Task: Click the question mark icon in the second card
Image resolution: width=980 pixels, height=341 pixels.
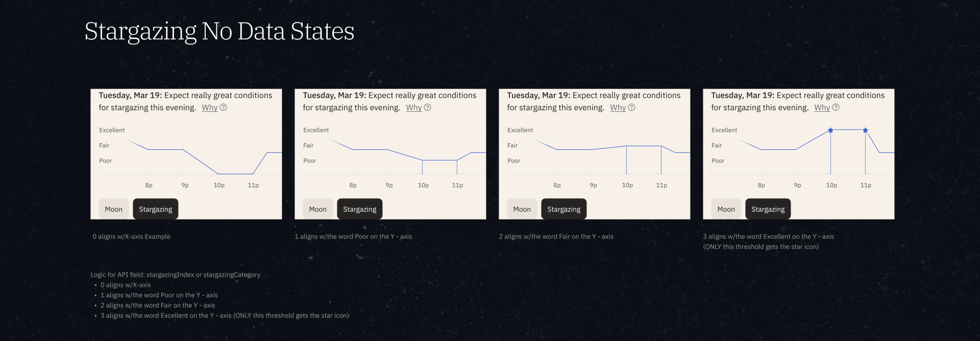Action: pos(428,108)
